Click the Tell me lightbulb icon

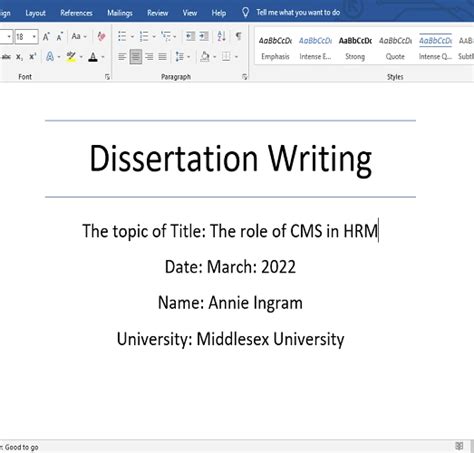(x=245, y=13)
